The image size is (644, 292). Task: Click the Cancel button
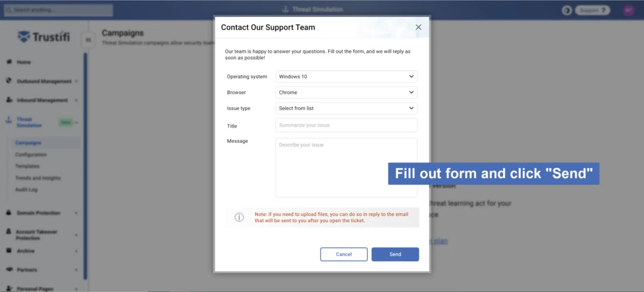tap(344, 254)
